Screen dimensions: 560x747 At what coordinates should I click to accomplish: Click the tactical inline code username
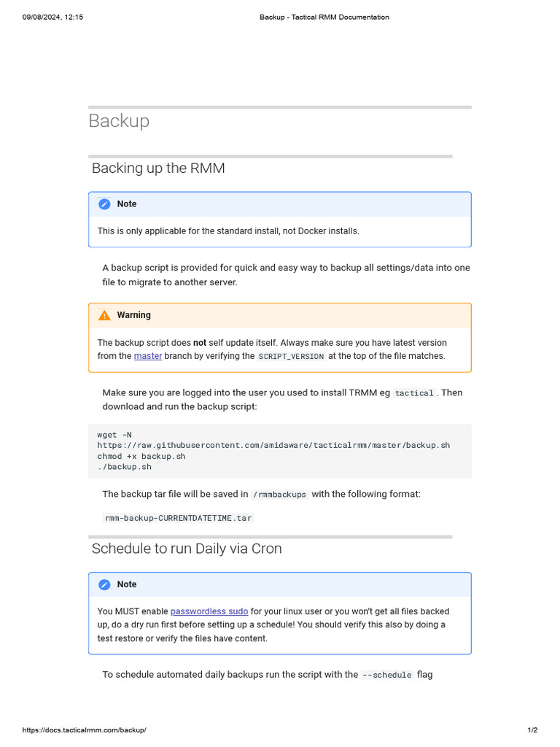414,393
